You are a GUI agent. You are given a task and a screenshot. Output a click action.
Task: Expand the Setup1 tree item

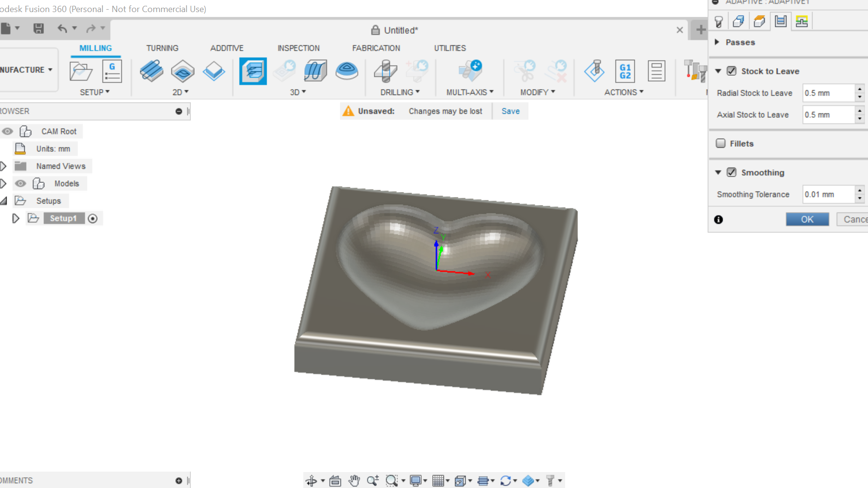(x=15, y=218)
